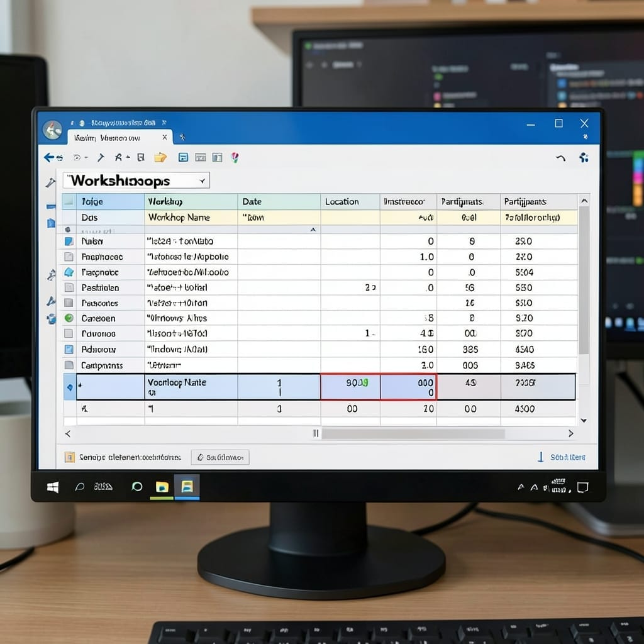Image resolution: width=644 pixels, height=644 pixels.
Task: Click the Workshop column header
Action: 191,201
